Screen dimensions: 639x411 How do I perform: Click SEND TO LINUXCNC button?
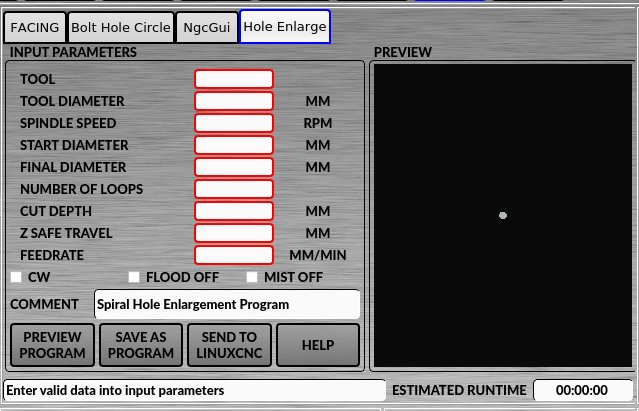coord(229,345)
